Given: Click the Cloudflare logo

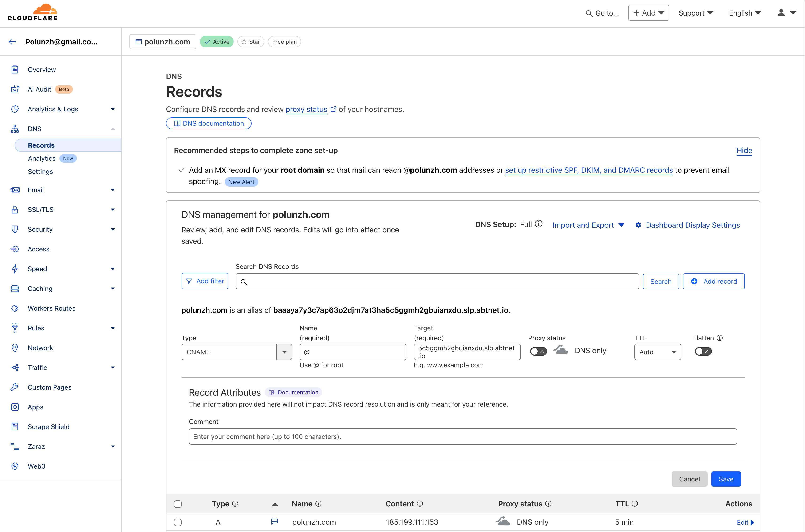Looking at the screenshot, I should coord(33,12).
